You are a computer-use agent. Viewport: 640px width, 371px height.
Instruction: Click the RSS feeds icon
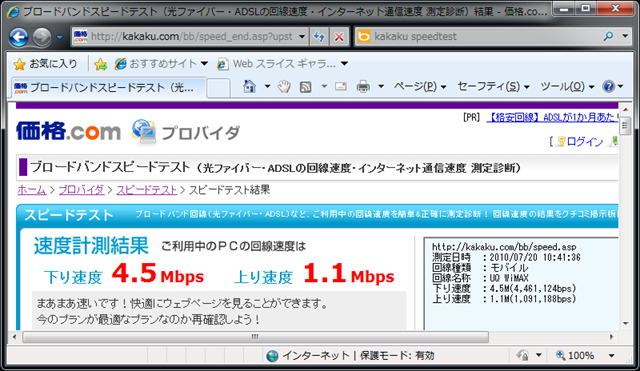coord(305,87)
